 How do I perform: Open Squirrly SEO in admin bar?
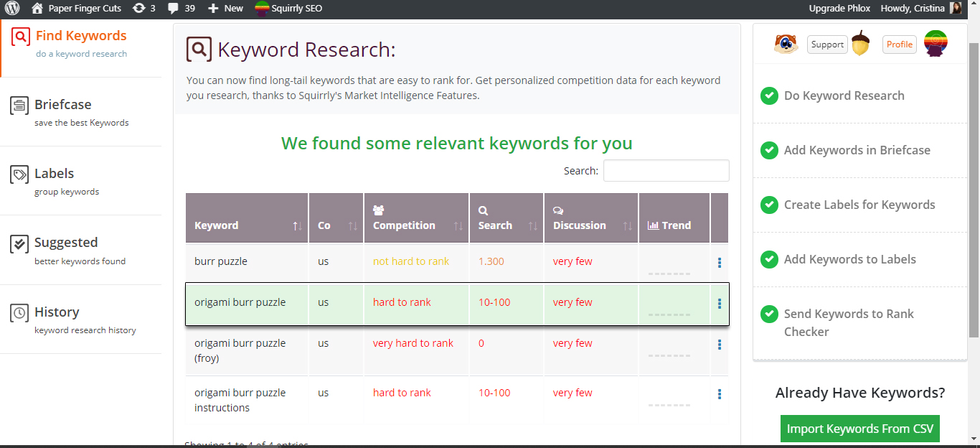pyautogui.click(x=288, y=9)
